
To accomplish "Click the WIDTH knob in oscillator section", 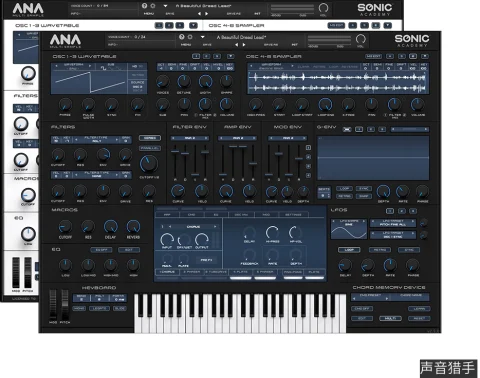I will [x=205, y=81].
